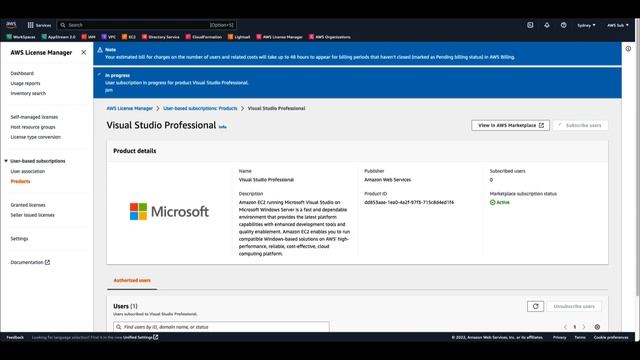Open the AWS logo home link

(11, 25)
